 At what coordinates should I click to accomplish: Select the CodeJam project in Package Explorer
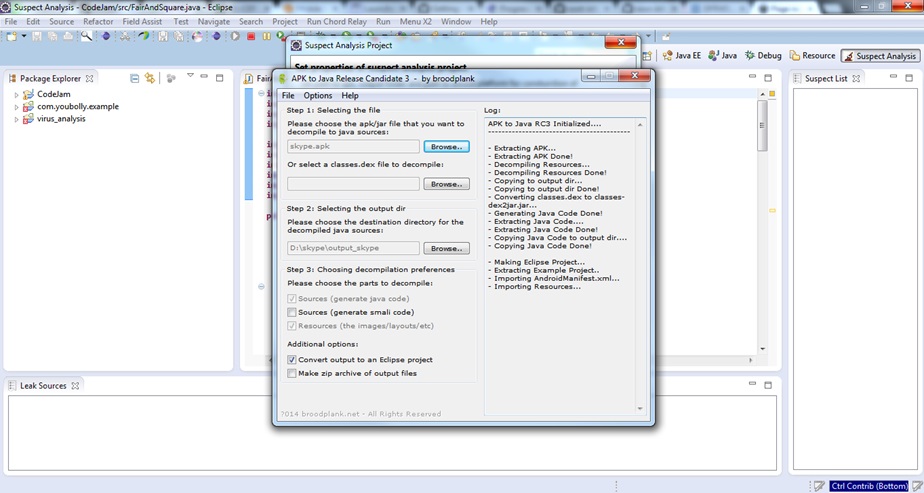click(54, 94)
